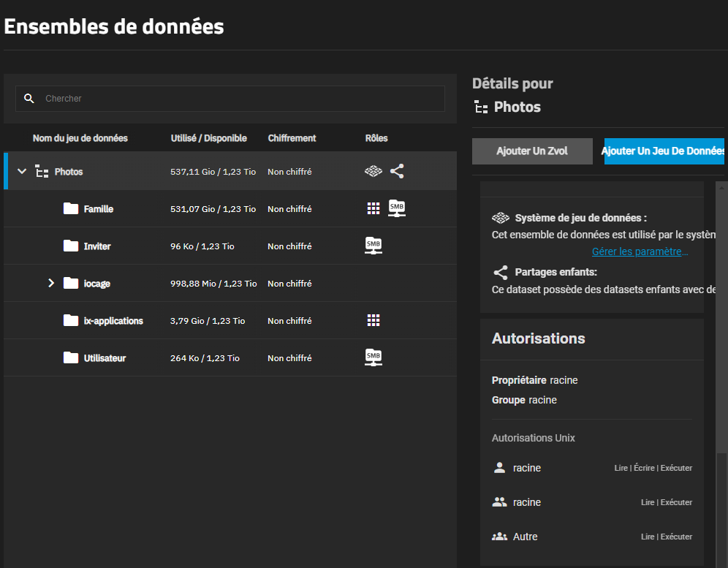Collapse the Photos root dataset
728x568 pixels.
coord(22,172)
